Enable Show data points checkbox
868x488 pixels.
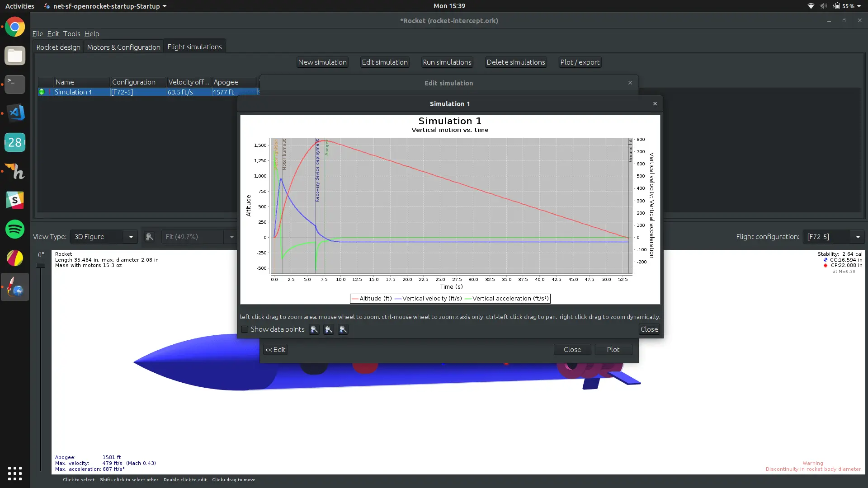[x=245, y=329]
